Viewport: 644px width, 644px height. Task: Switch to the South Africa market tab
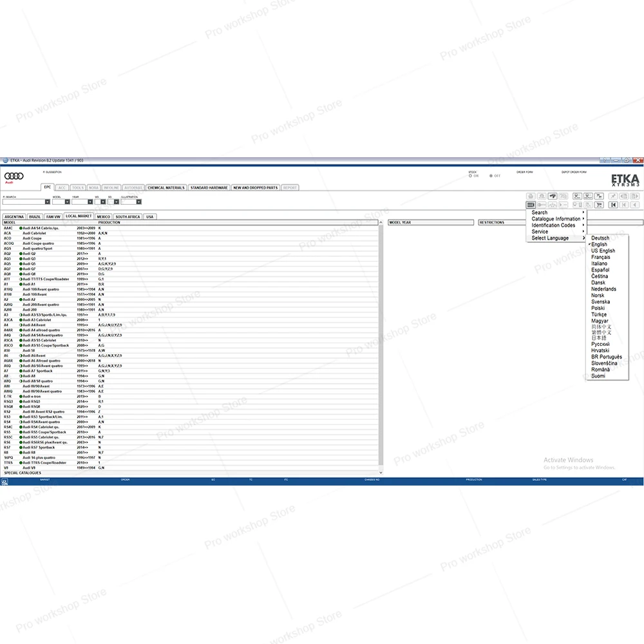click(128, 217)
